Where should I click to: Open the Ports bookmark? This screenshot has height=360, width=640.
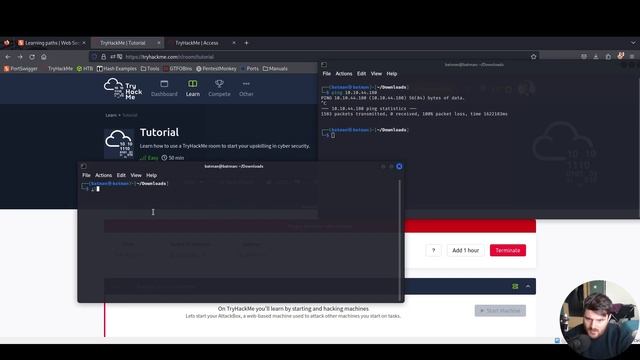coord(250,69)
